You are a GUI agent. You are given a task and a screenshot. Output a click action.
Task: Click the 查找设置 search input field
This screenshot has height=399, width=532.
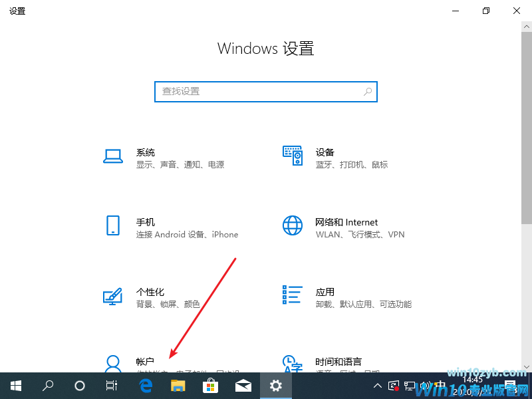(259, 91)
